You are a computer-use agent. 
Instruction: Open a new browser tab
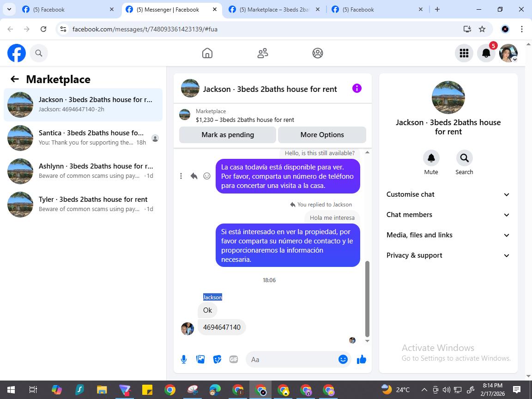click(437, 10)
